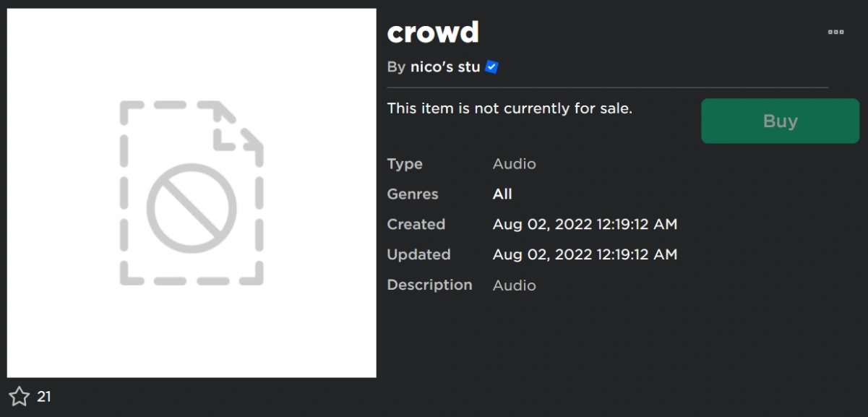Click the Updated date timestamp
This screenshot has width=868, height=417.
[585, 255]
